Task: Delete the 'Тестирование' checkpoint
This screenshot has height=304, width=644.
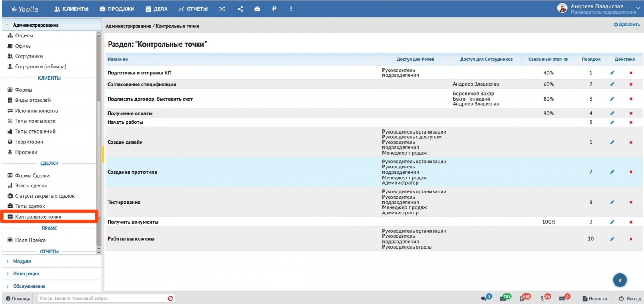Action: coord(631,202)
